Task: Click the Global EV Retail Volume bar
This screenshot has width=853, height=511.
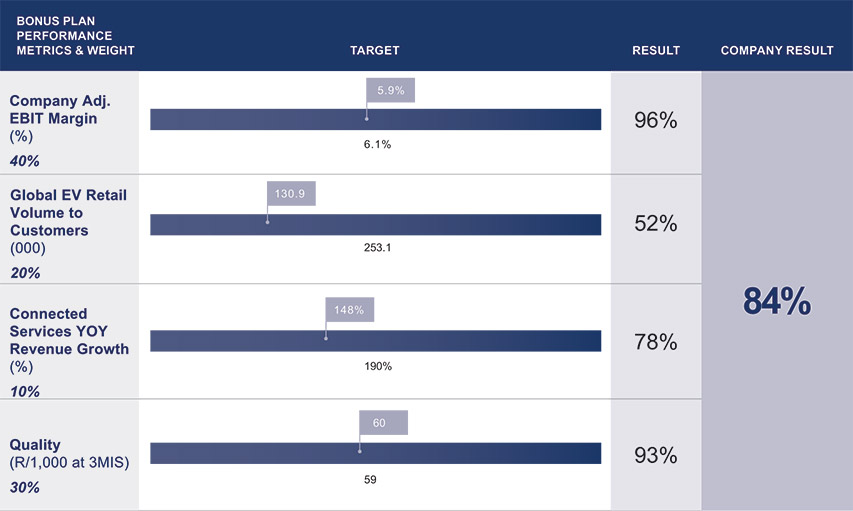Action: [375, 225]
